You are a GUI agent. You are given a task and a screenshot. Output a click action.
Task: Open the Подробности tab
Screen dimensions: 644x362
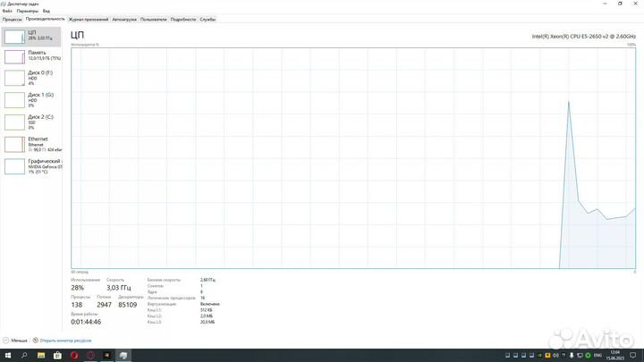tap(182, 20)
